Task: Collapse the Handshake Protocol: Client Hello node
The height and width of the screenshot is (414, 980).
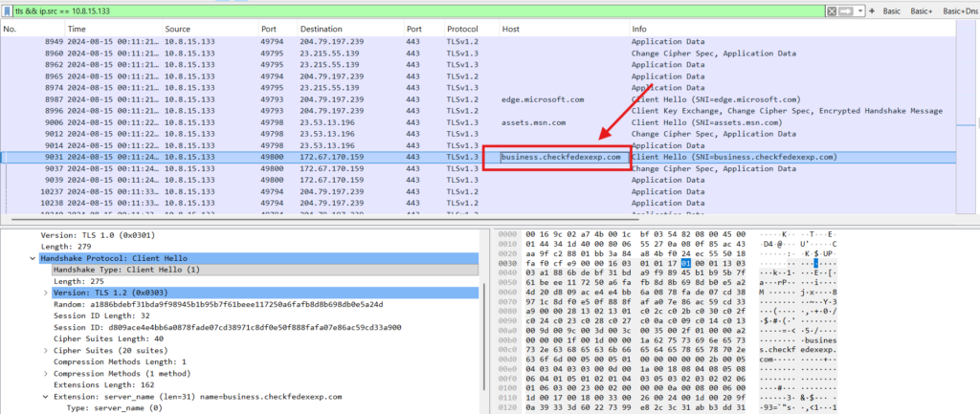Action: tap(33, 259)
